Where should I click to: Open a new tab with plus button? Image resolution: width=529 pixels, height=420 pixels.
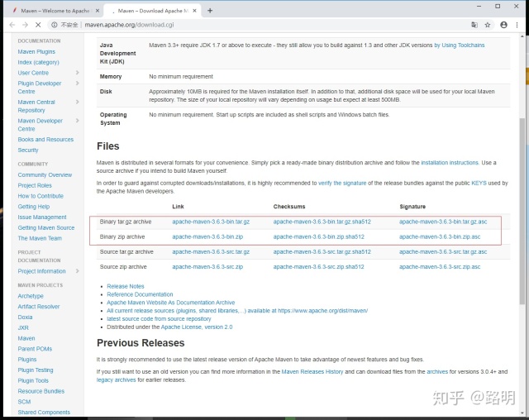point(210,11)
